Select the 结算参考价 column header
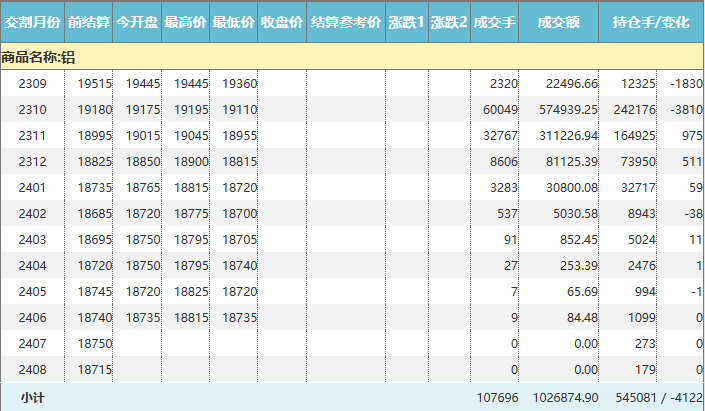 tap(346, 21)
